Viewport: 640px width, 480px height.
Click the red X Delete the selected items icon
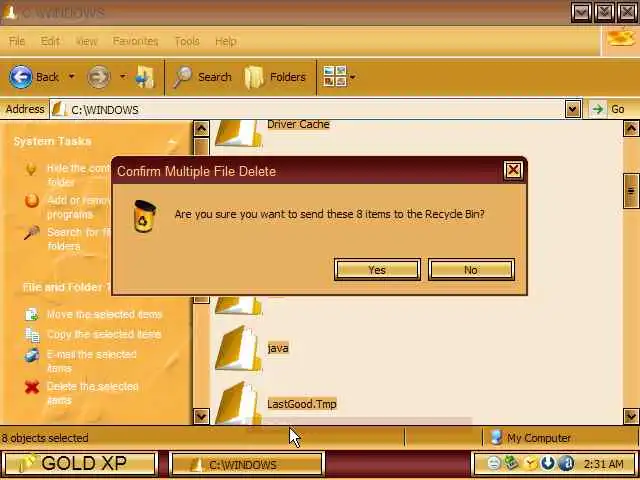(32, 387)
